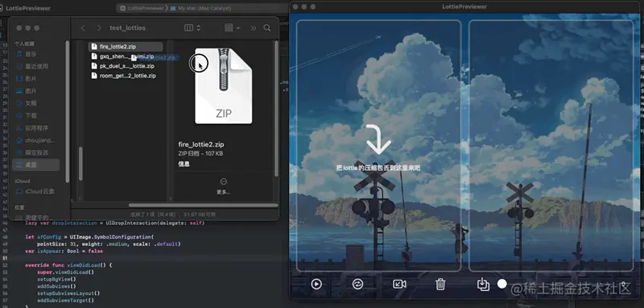Click the Finder horizontal scrollbar
644x308 pixels.
pyautogui.click(x=204, y=205)
